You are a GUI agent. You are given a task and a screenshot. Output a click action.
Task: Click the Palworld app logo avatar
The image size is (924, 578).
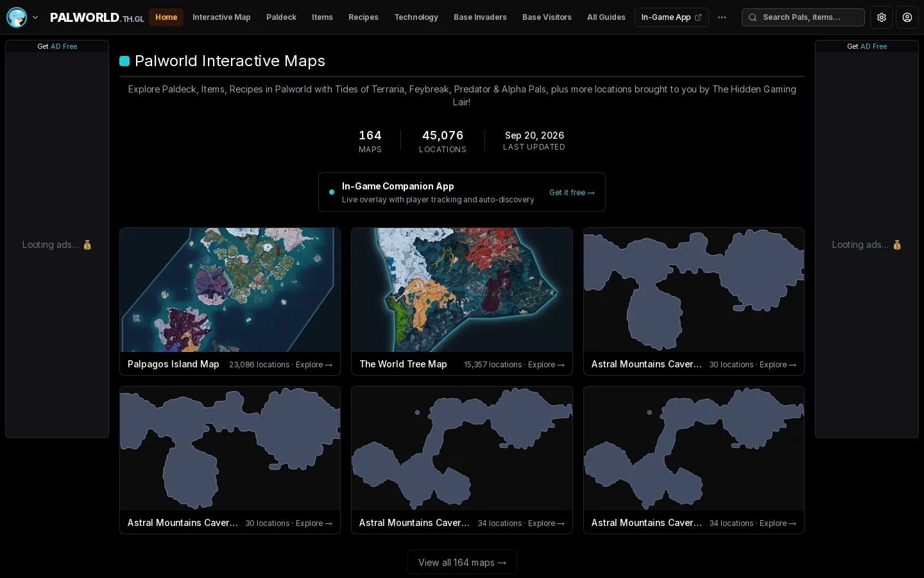pos(17,17)
